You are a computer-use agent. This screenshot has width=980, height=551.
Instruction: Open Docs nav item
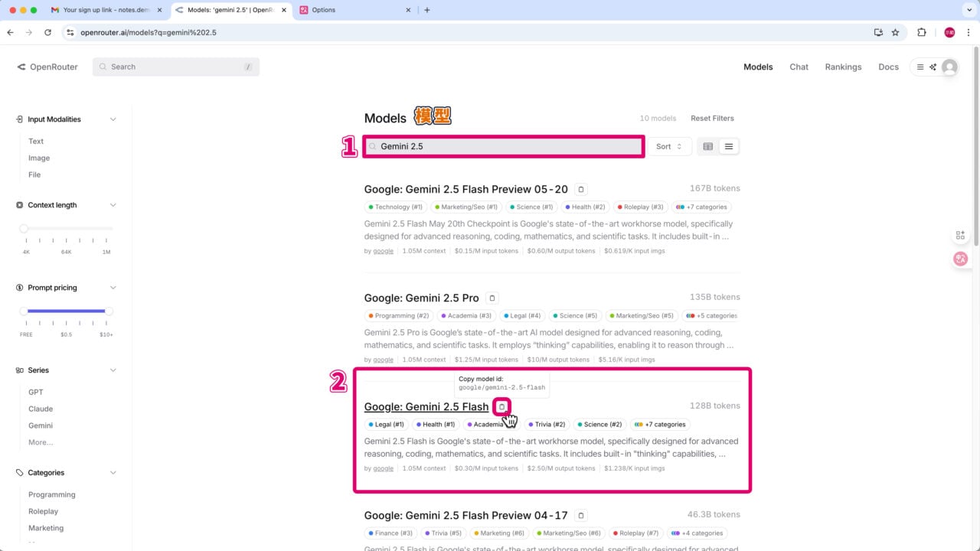pos(888,67)
